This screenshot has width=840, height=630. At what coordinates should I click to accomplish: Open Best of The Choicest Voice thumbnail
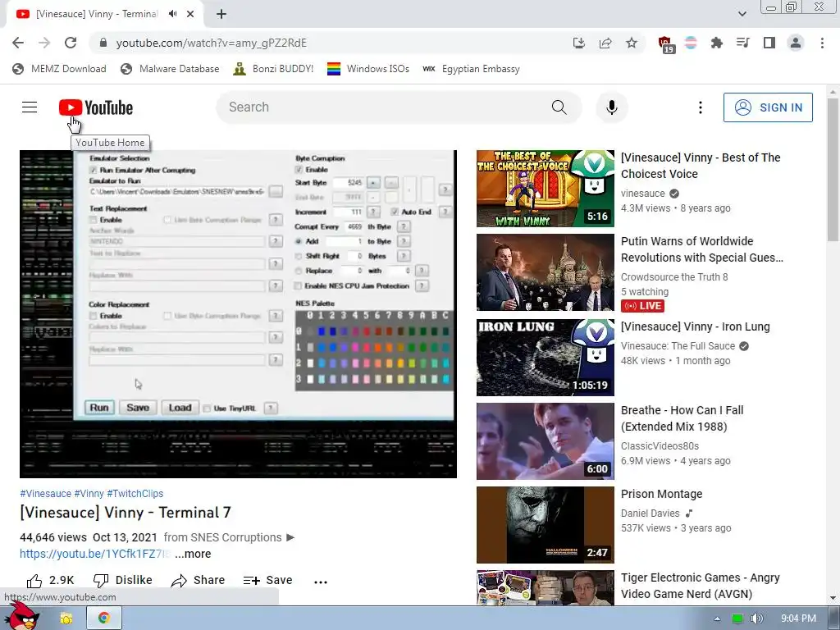(x=546, y=189)
